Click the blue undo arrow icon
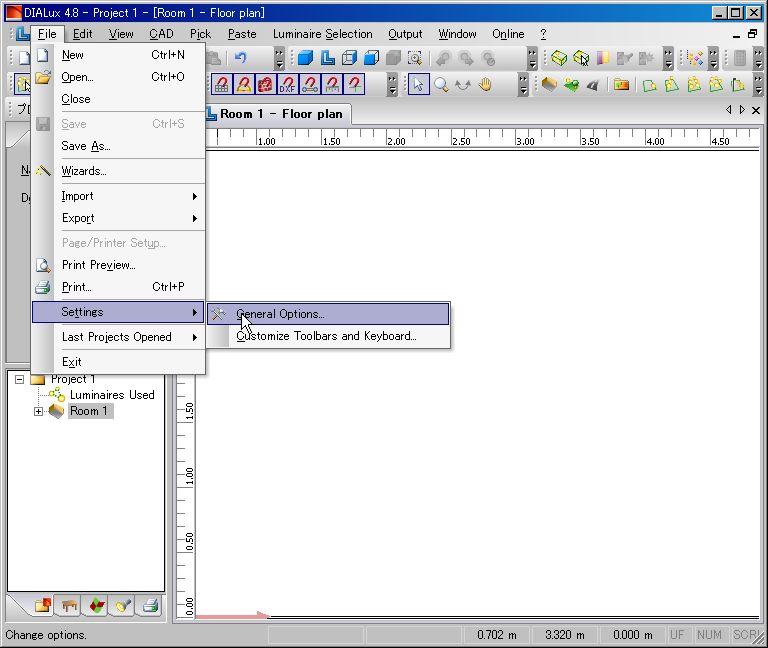768x648 pixels. (x=240, y=58)
